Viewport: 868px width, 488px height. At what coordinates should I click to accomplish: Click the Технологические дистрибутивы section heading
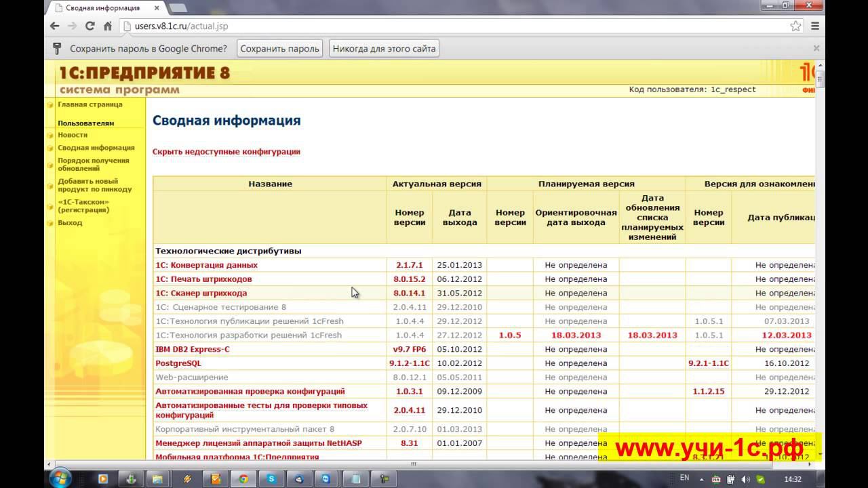tap(229, 251)
